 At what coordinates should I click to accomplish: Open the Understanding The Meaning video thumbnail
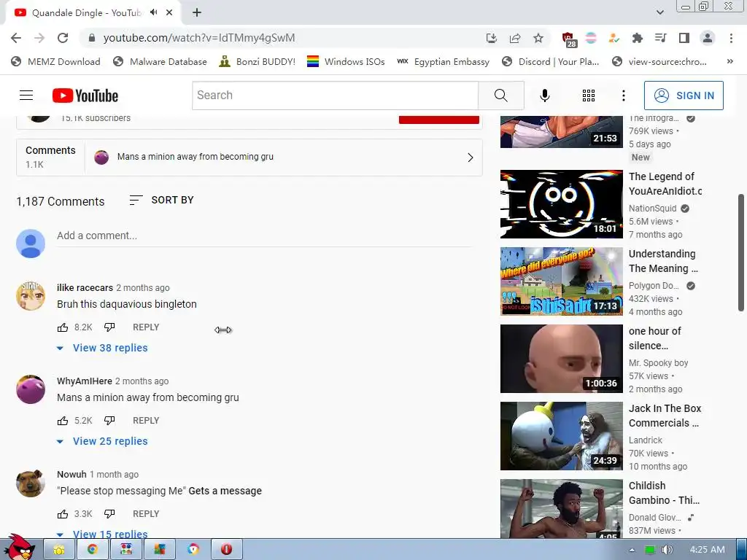click(x=561, y=281)
